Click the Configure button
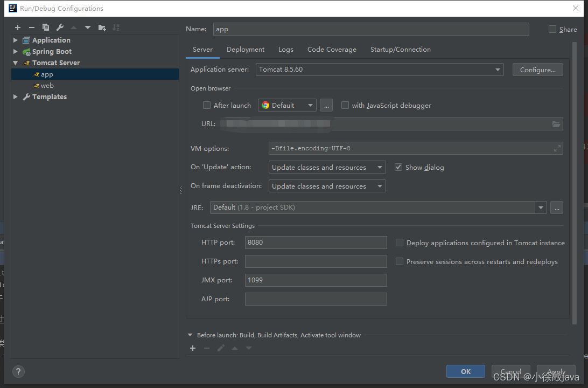The height and width of the screenshot is (388, 588). 537,70
